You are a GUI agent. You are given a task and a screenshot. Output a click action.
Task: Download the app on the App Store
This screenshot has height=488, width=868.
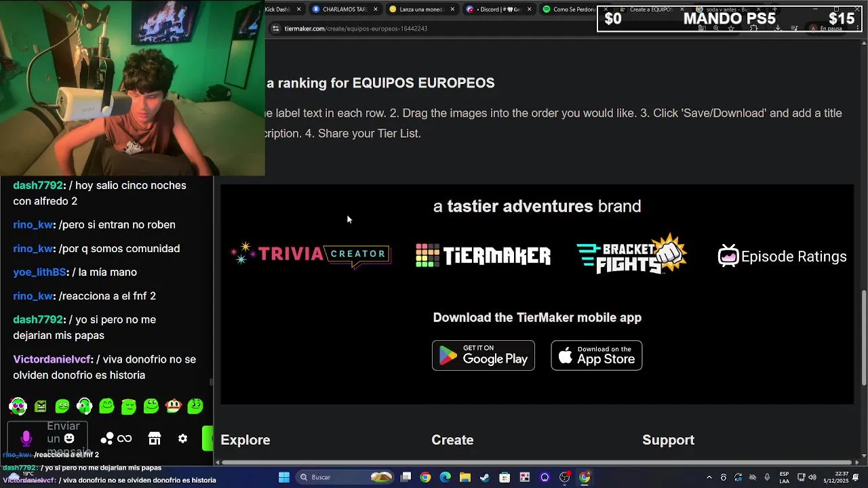[597, 355]
